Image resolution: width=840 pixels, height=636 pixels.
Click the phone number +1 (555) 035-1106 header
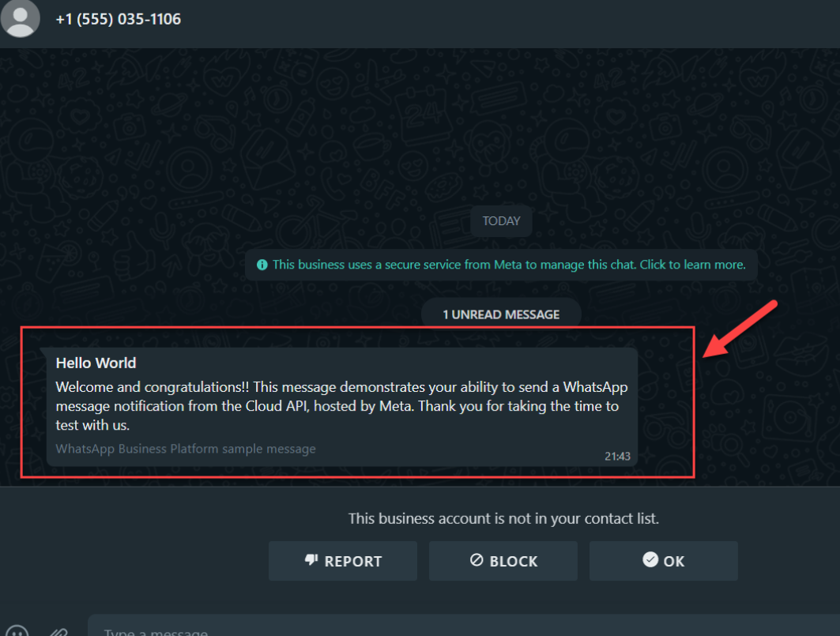pos(119,19)
